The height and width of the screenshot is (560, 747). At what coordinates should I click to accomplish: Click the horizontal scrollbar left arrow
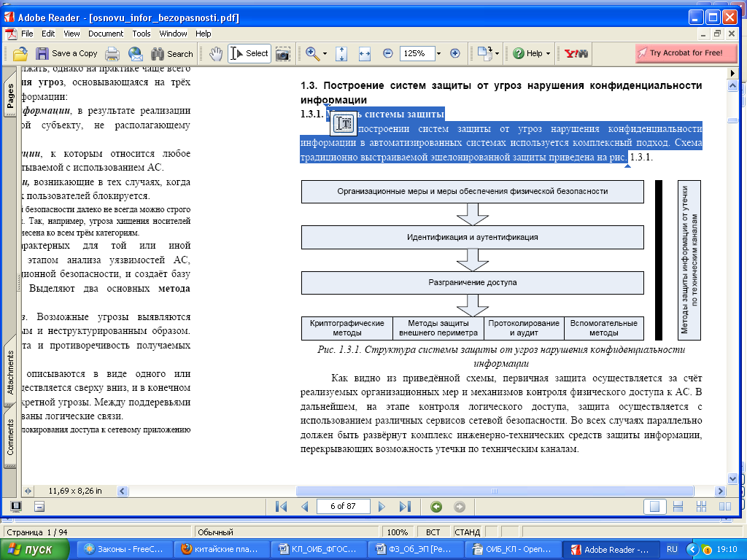(x=123, y=491)
